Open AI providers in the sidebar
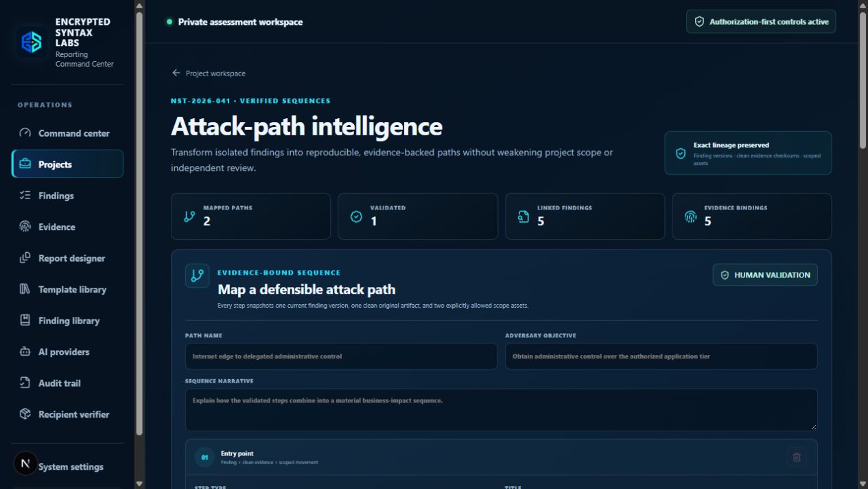This screenshot has height=489, width=868. [67, 352]
